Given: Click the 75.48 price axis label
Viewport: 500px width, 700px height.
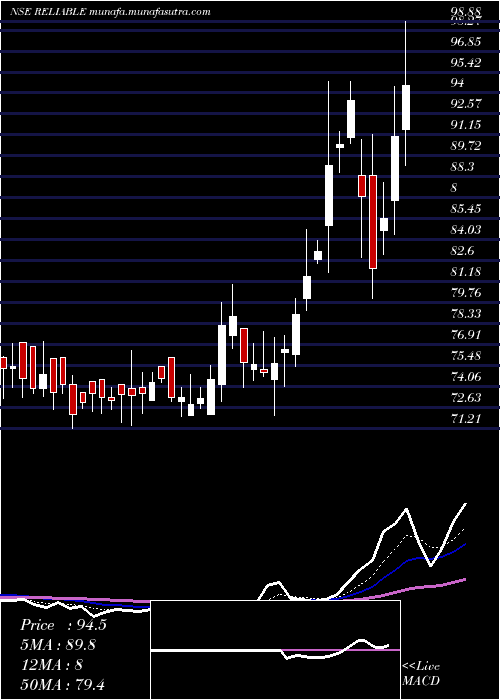Looking at the screenshot, I should (466, 355).
